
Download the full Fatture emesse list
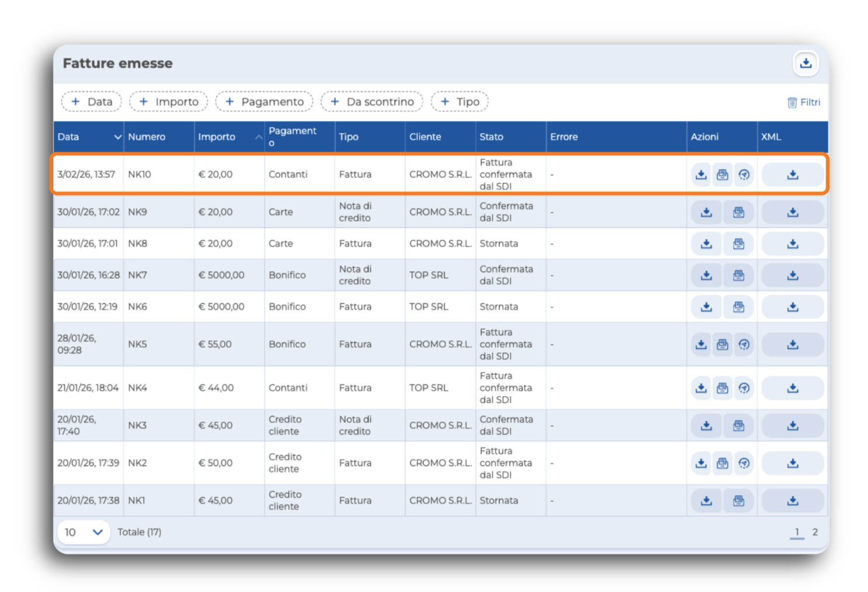click(805, 63)
